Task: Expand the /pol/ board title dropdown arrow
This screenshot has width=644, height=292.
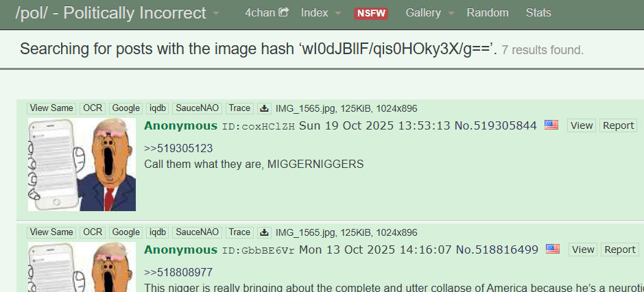Action: pos(216,14)
